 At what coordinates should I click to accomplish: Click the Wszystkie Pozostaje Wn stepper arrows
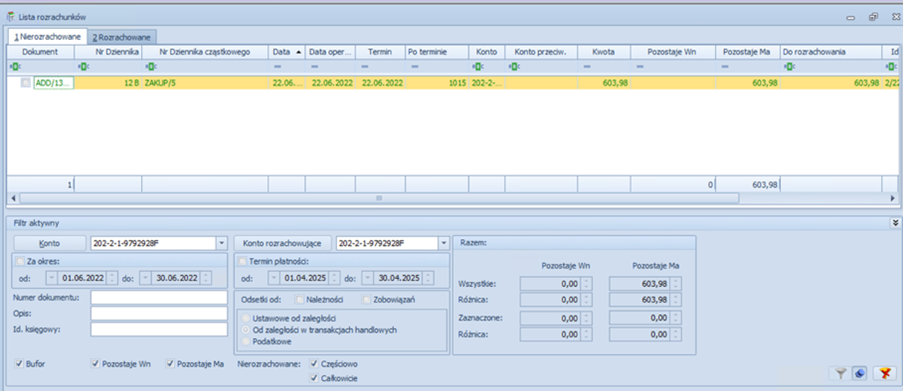587,283
